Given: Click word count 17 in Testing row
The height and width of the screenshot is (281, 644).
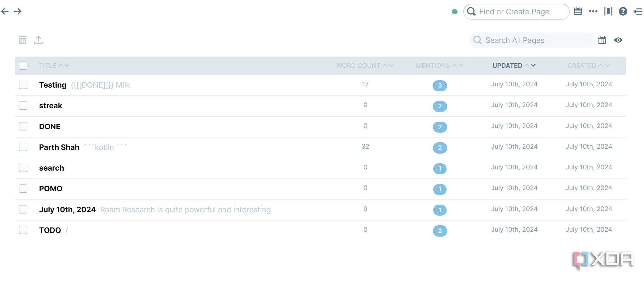Looking at the screenshot, I should click(365, 84).
